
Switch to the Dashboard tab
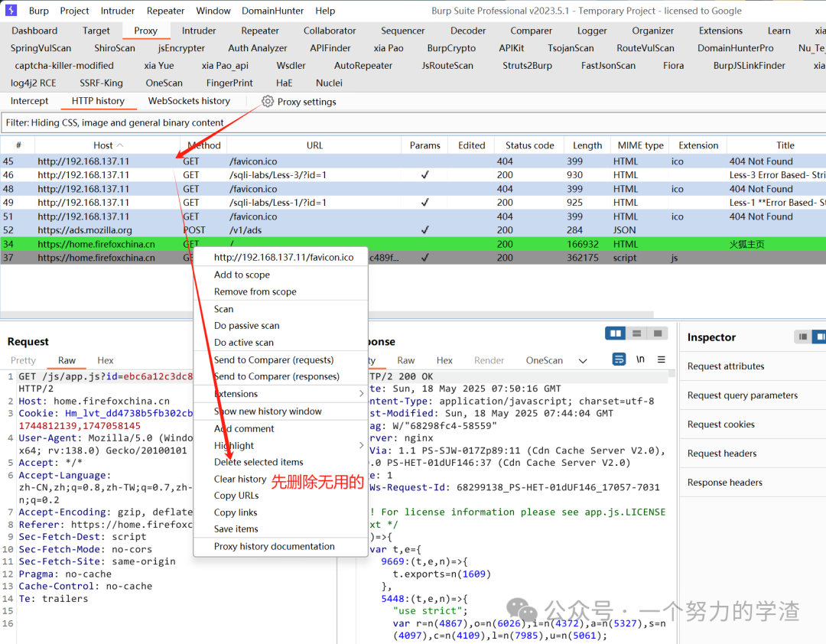[34, 31]
